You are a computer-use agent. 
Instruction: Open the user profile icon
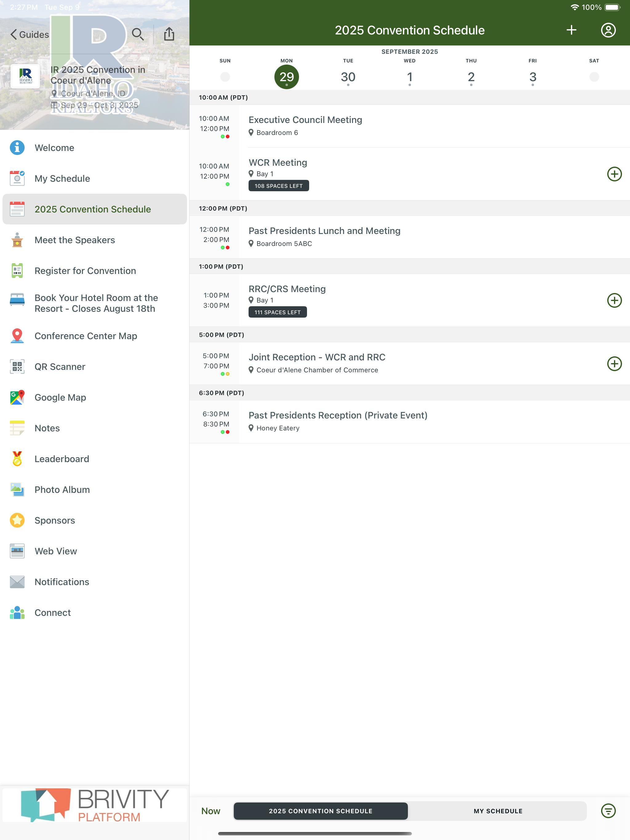(608, 30)
